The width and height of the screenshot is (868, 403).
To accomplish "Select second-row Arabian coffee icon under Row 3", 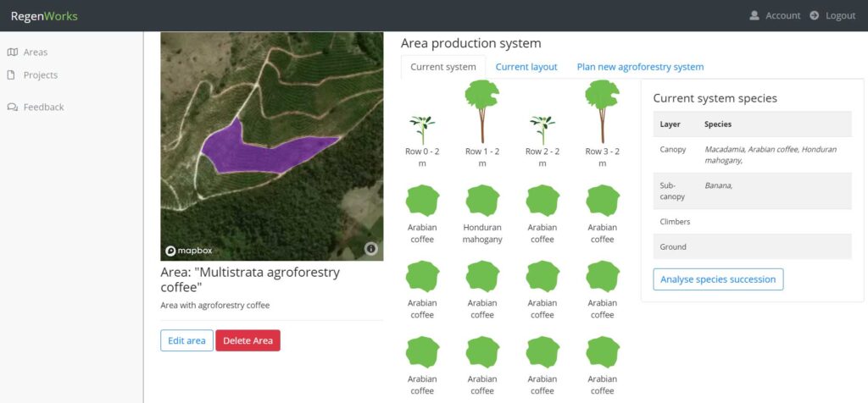I will 603,276.
